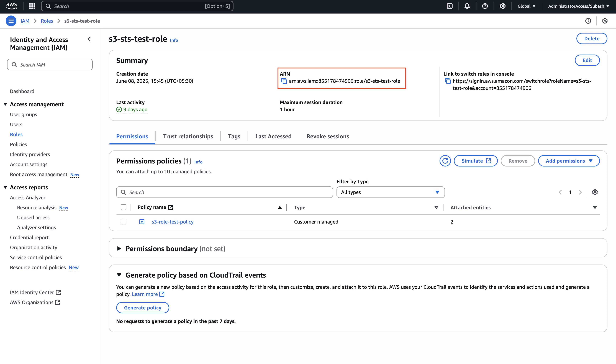Open the notifications bell
616x364 pixels.
click(467, 6)
